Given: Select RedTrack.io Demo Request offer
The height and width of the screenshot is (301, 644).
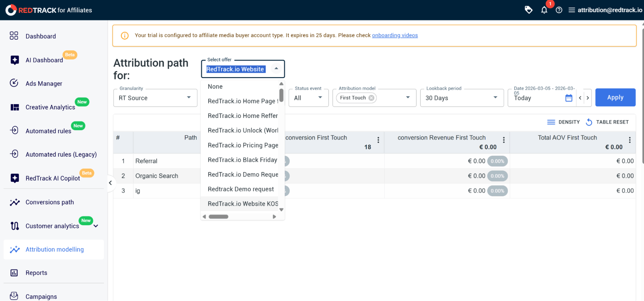Looking at the screenshot, I should pos(239,174).
